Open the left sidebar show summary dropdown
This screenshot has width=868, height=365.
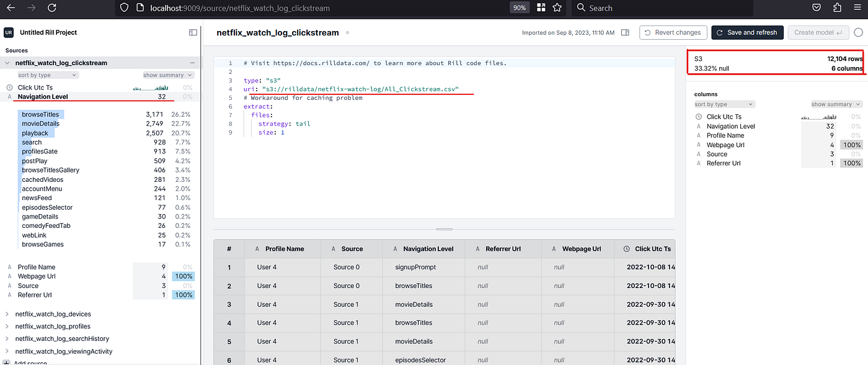168,75
